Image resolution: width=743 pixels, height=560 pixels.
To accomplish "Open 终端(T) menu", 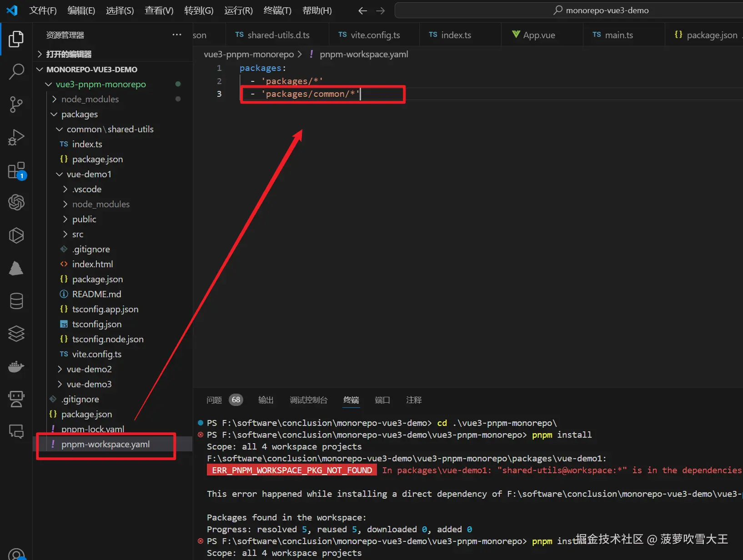I will tap(277, 10).
